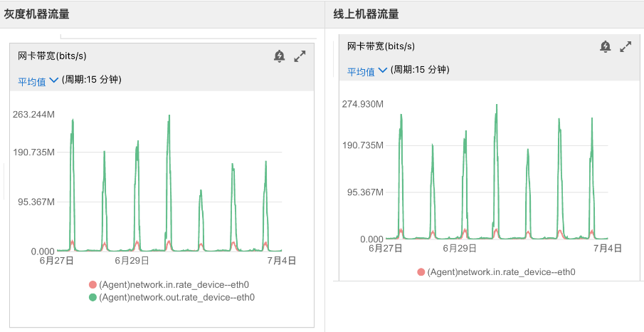Click red network.in legend dot in right chart
The width and height of the screenshot is (644, 332).
(421, 272)
